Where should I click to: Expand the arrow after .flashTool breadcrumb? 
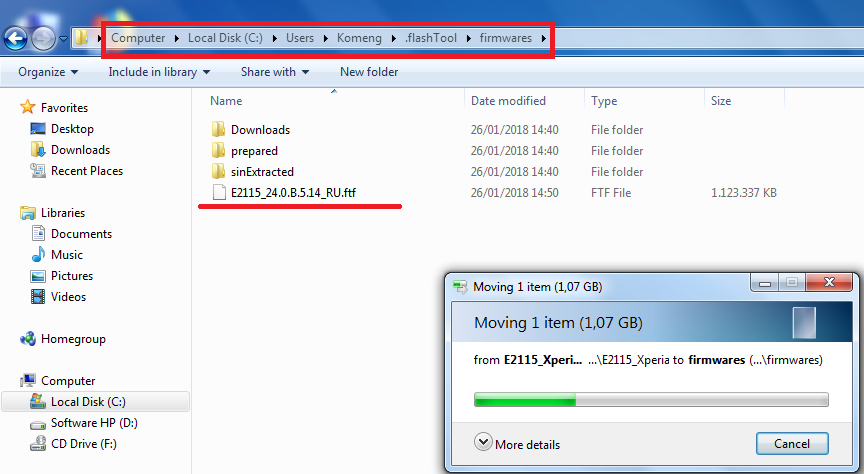pos(468,38)
